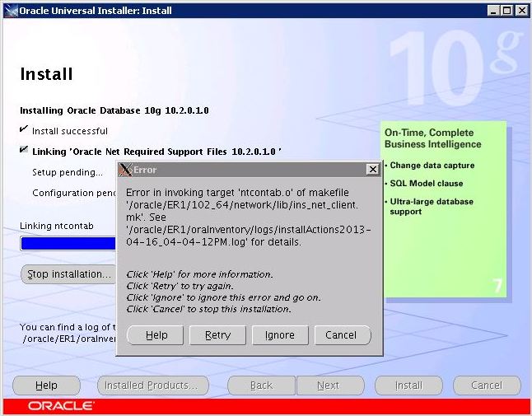This screenshot has width=532, height=416.
Task: Click the installer's bottom Help button
Action: [46, 386]
